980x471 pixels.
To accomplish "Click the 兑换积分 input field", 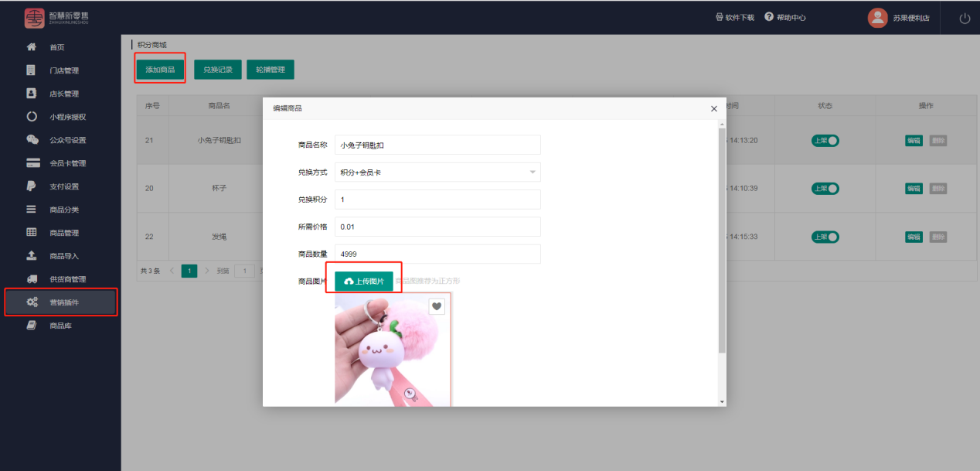I will [437, 200].
